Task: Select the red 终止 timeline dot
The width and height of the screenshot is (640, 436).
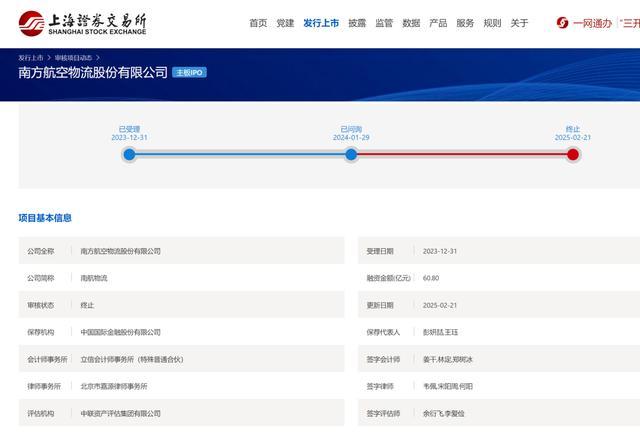Action: [573, 154]
